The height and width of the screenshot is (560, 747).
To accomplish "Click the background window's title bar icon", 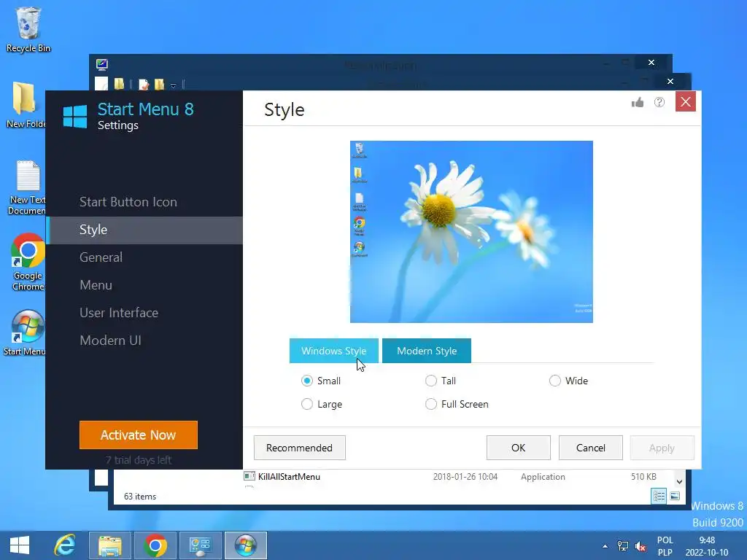I will (102, 64).
